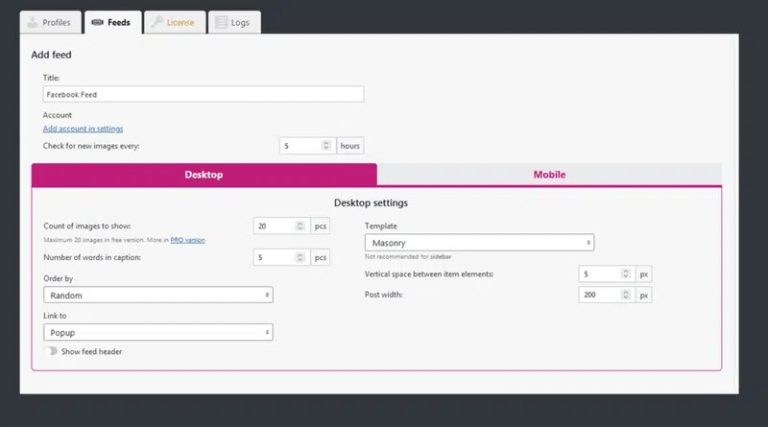This screenshot has height=427, width=768.
Task: Open the Template Masonry dropdown
Action: 479,242
